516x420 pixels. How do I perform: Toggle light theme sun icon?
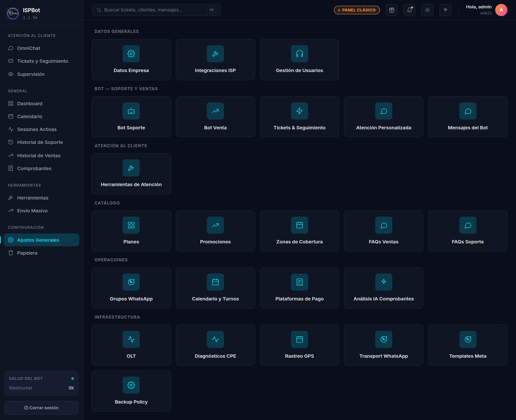coord(427,10)
